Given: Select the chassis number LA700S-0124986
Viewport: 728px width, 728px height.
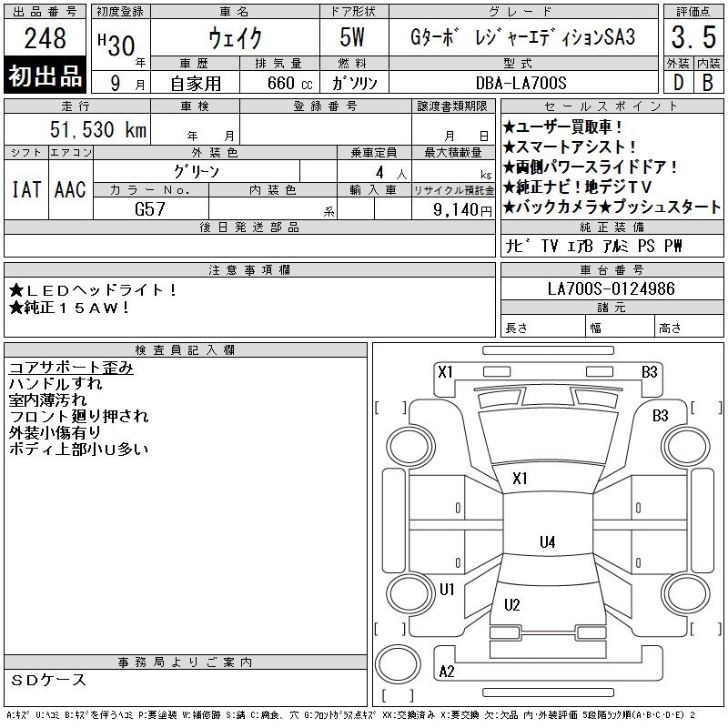Looking at the screenshot, I should pyautogui.click(x=612, y=289).
